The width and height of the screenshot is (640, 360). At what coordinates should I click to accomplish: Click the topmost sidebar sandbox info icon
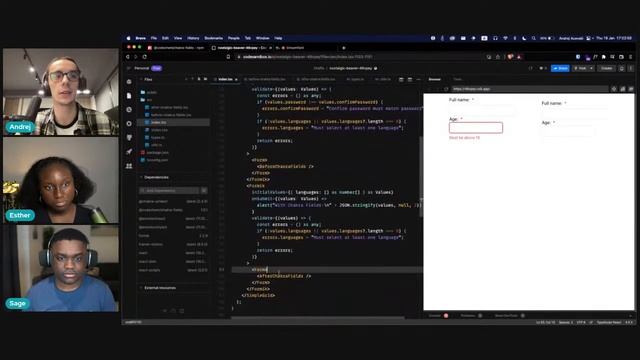(129, 82)
